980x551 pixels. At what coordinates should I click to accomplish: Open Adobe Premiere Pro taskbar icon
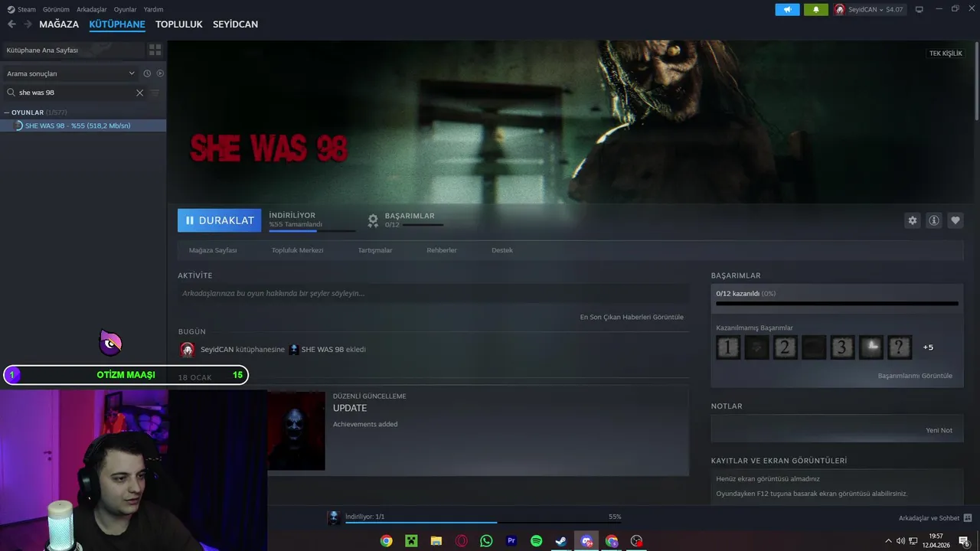[x=511, y=541]
